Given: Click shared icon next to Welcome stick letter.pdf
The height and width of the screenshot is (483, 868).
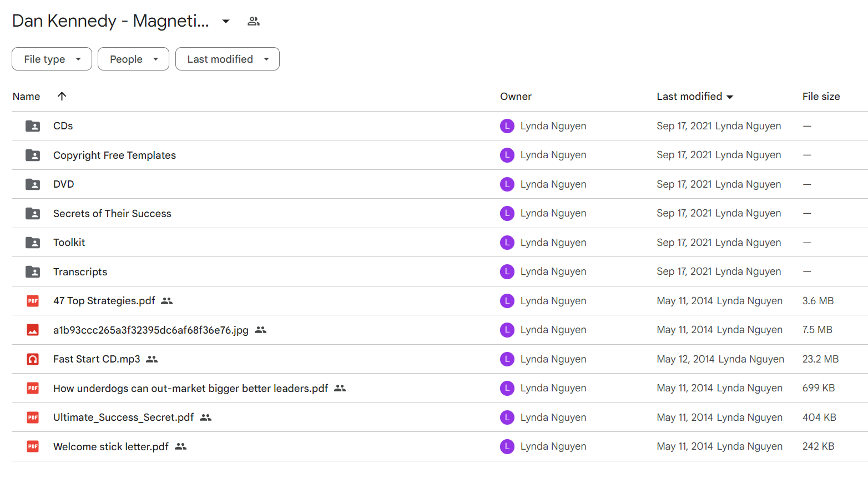Looking at the screenshot, I should tap(181, 446).
